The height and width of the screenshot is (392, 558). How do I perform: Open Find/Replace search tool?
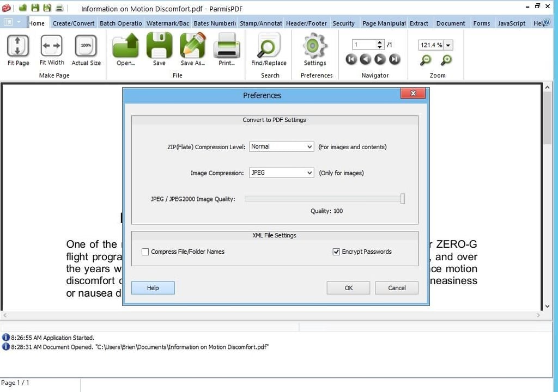[269, 45]
